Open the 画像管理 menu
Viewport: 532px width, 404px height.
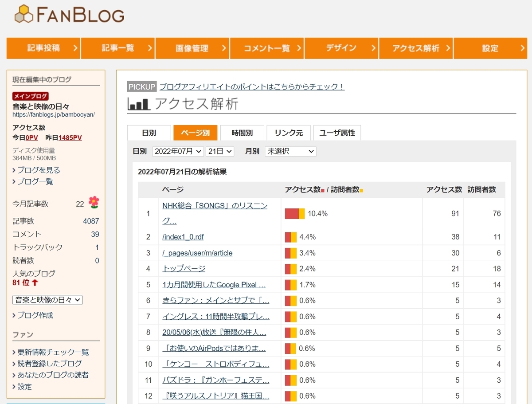click(192, 48)
